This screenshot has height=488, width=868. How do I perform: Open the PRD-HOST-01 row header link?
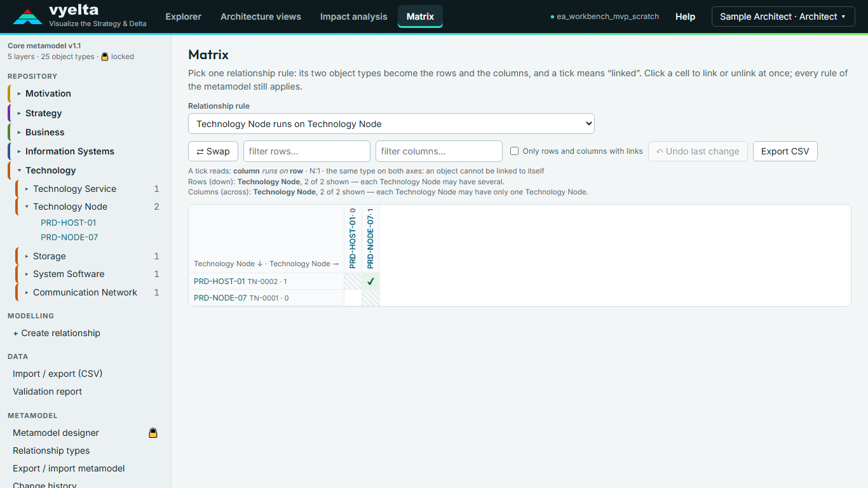(x=219, y=281)
